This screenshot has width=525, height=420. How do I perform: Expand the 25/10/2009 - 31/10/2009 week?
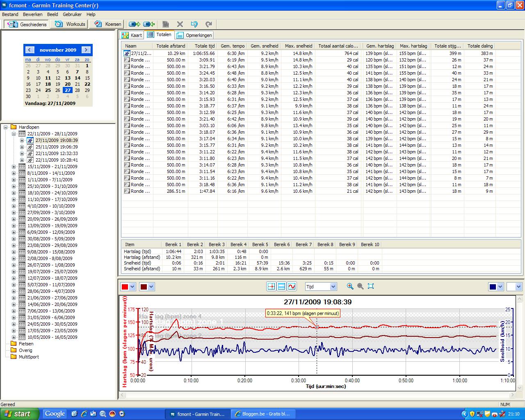tap(14, 186)
